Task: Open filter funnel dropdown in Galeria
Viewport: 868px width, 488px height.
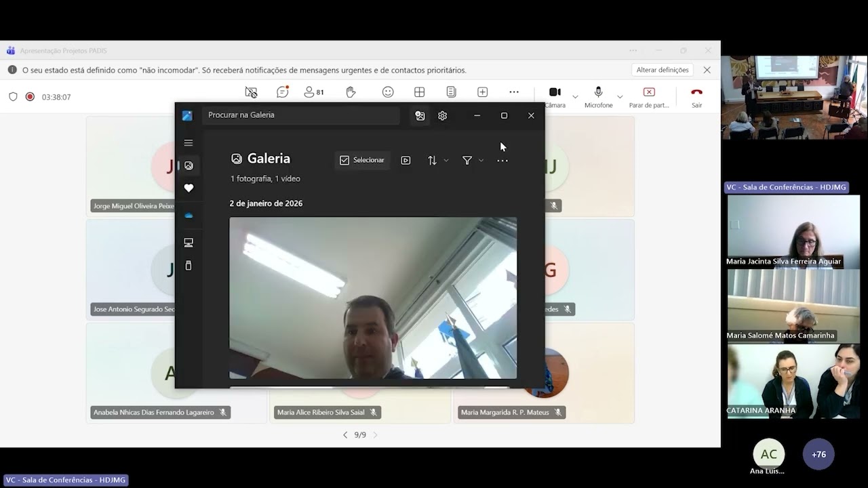Action: 473,161
